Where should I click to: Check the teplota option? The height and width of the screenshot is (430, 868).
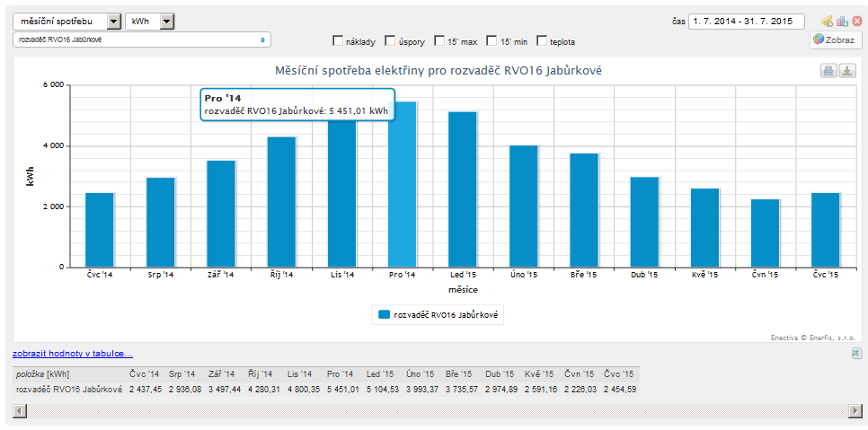(x=542, y=40)
